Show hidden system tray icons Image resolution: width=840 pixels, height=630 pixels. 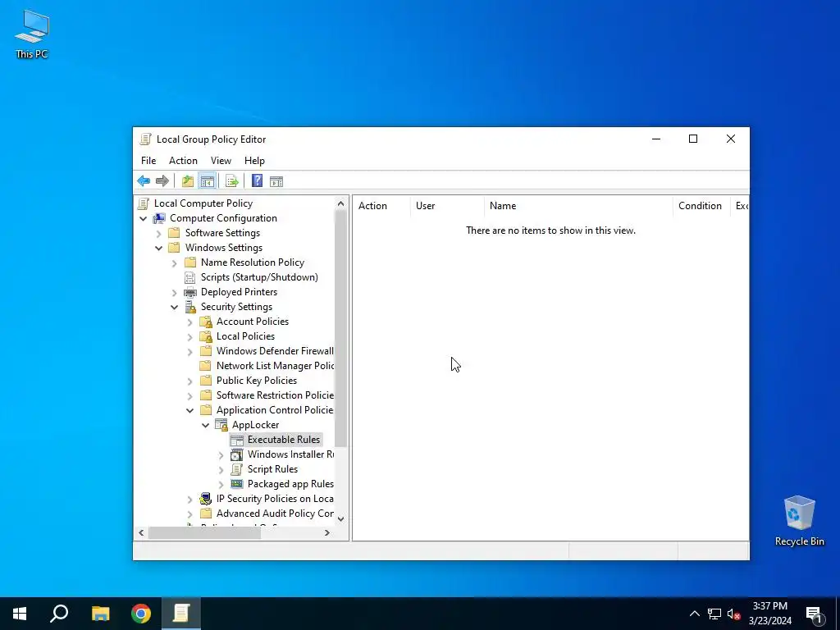(694, 614)
